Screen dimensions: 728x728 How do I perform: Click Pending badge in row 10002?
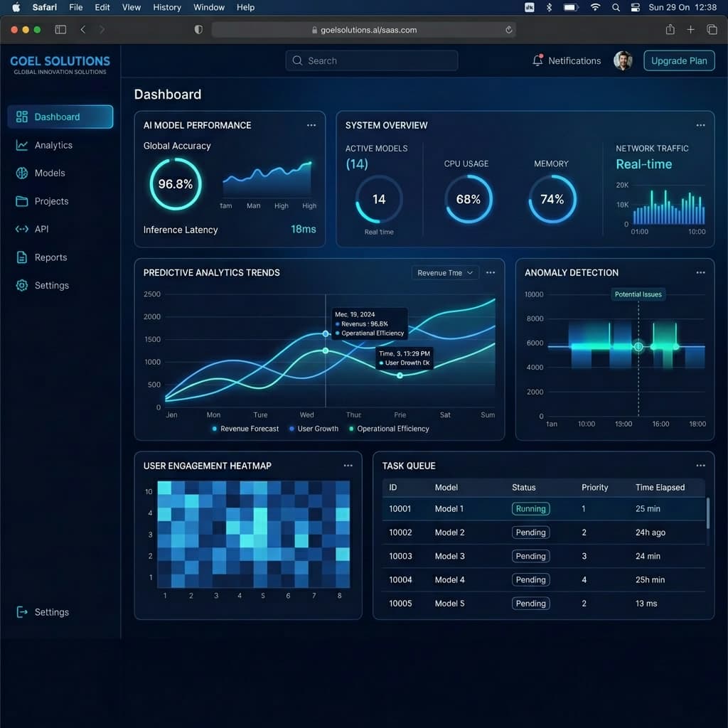(x=530, y=532)
